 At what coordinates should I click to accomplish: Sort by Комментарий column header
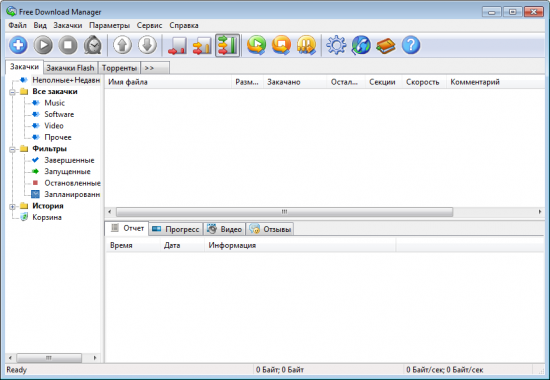[495, 82]
